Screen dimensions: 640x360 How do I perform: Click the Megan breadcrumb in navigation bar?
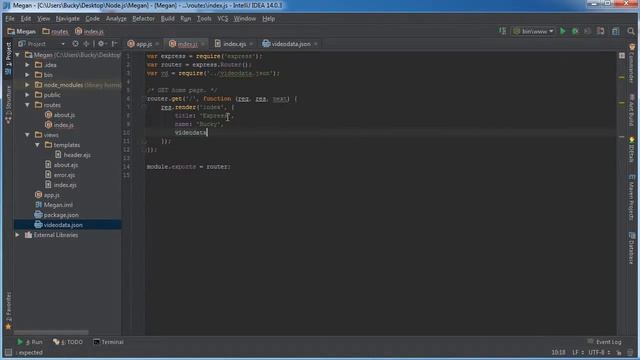point(22,31)
